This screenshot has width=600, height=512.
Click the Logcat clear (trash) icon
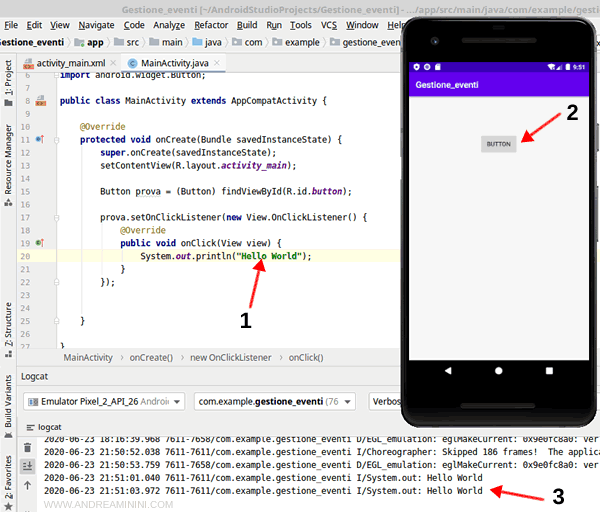[27, 446]
